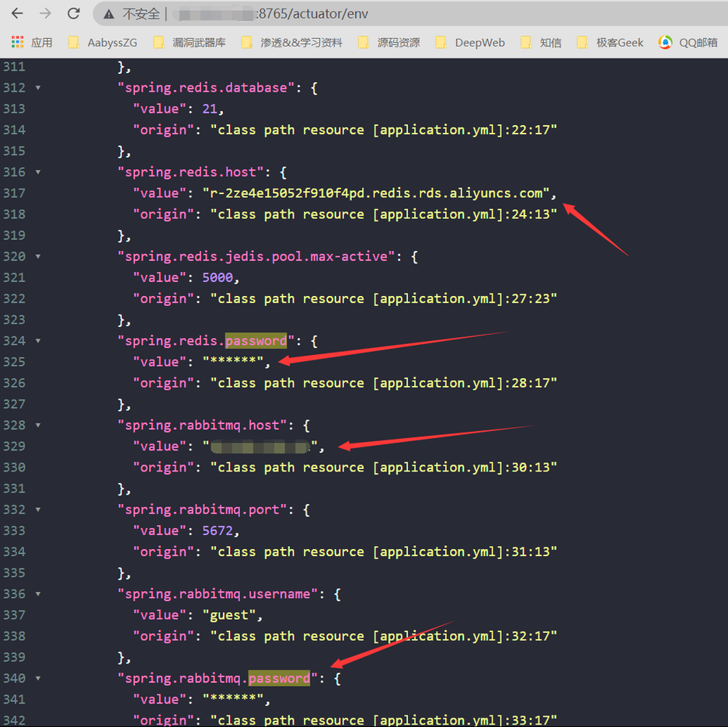Collapse the spring.redis.password block on line 324

pos(38,341)
